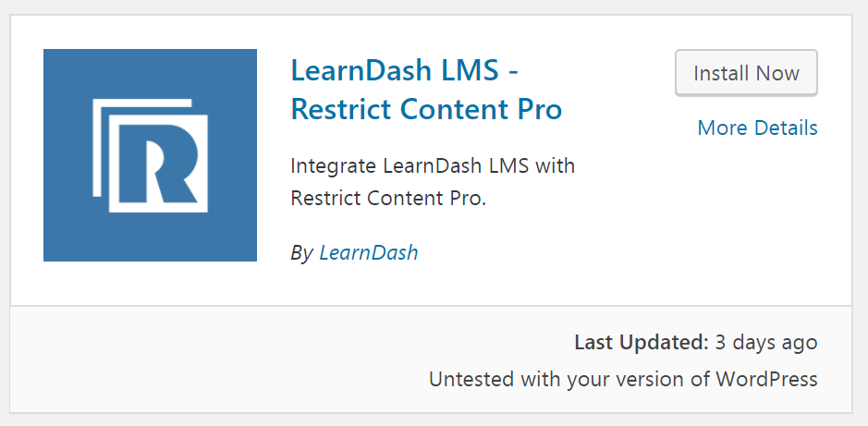Click the Install Now button
Image resolution: width=868 pixels, height=426 pixels.
click(746, 73)
